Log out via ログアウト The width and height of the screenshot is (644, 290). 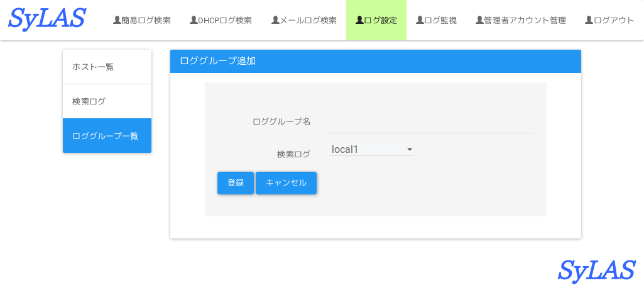609,20
